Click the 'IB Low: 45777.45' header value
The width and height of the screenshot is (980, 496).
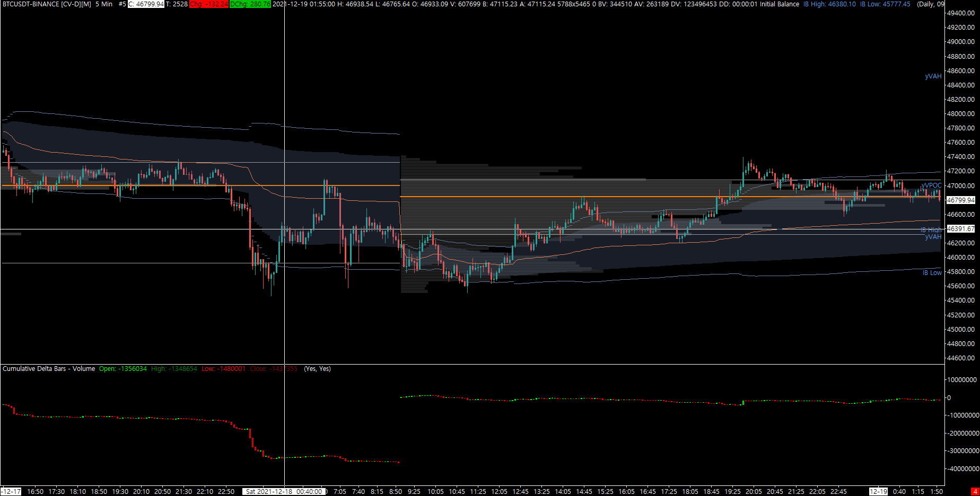(885, 4)
